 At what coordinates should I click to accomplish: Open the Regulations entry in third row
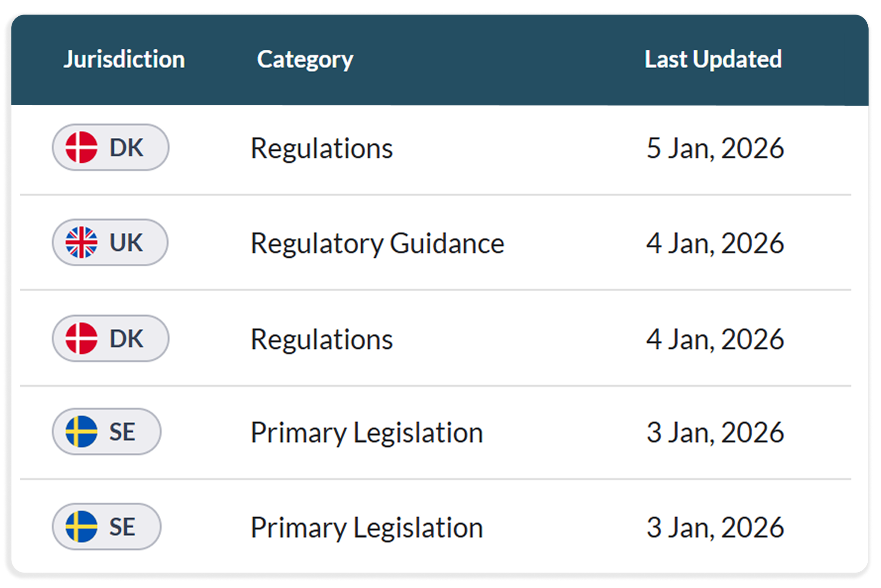(x=321, y=339)
